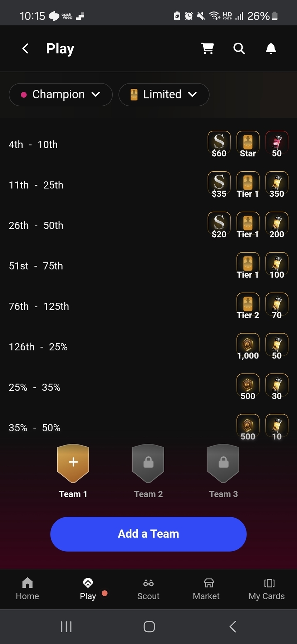Tap the locked Team 2 shield
The image size is (297, 644).
pyautogui.click(x=148, y=463)
